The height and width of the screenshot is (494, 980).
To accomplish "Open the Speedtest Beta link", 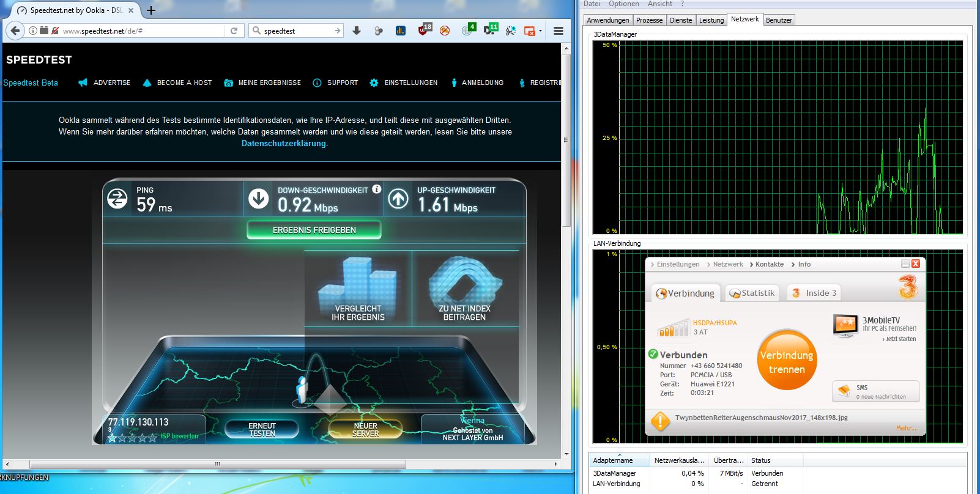I will [x=31, y=83].
